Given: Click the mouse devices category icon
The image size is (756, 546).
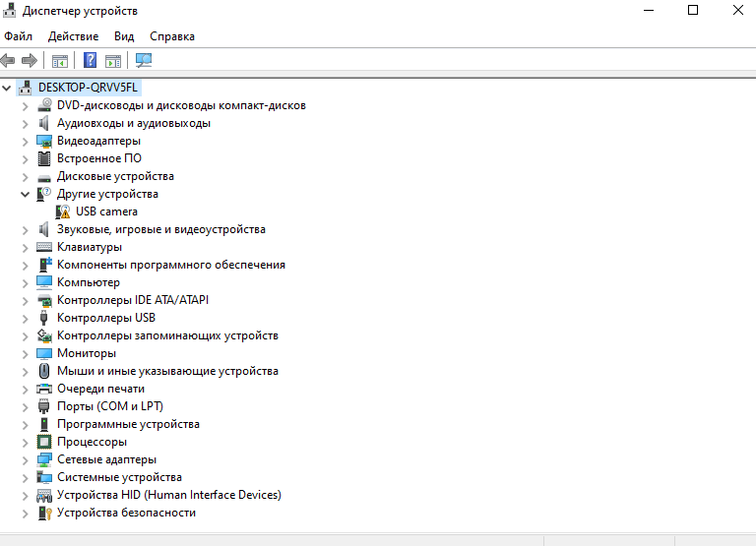Looking at the screenshot, I should pyautogui.click(x=44, y=371).
